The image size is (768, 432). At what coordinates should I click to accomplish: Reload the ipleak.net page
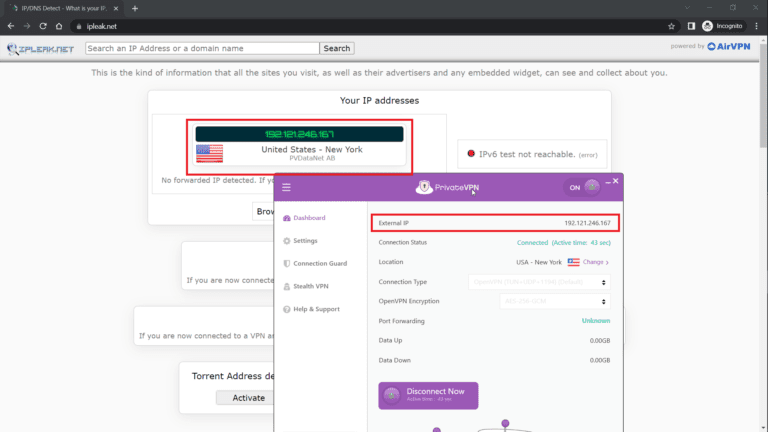pos(43,26)
